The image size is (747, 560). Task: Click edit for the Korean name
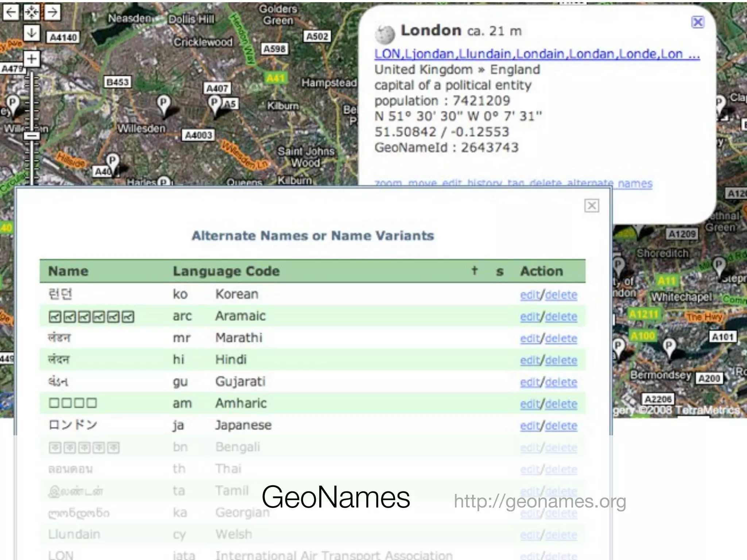530,295
